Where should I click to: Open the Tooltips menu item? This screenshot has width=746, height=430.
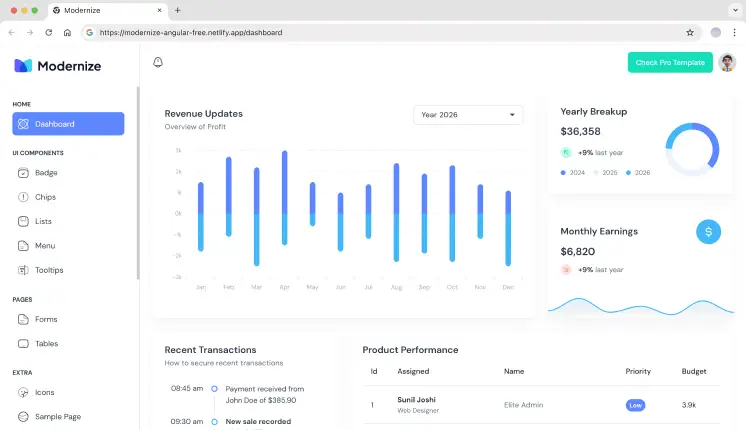[x=69, y=270]
